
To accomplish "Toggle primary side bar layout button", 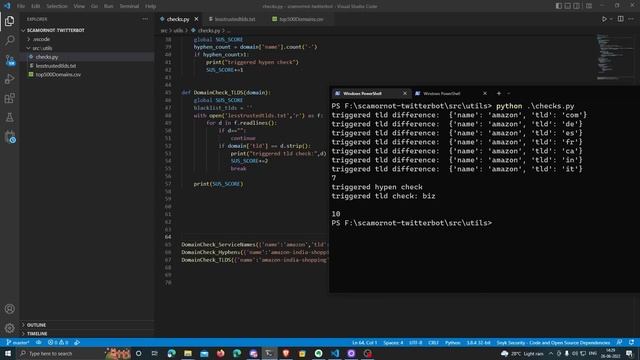I will tap(558, 6).
